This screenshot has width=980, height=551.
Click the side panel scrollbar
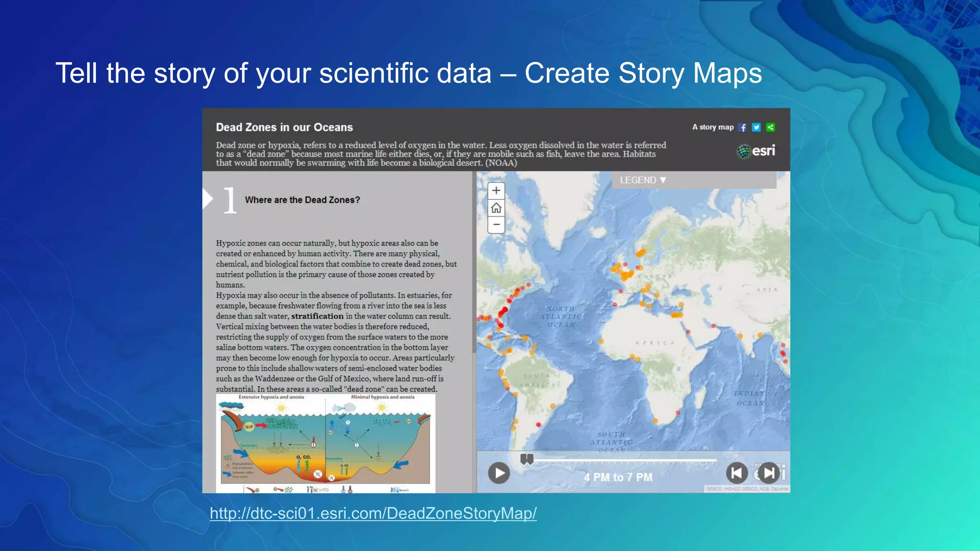[x=474, y=262]
